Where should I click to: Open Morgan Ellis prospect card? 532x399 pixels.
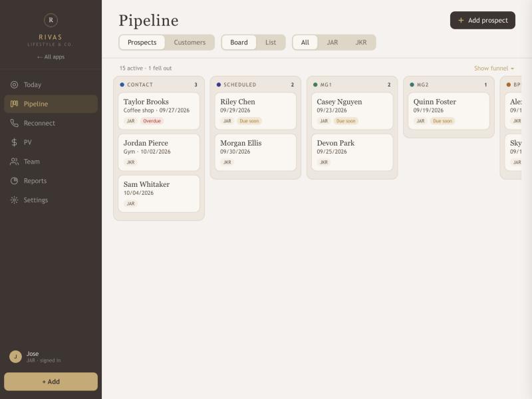point(255,152)
